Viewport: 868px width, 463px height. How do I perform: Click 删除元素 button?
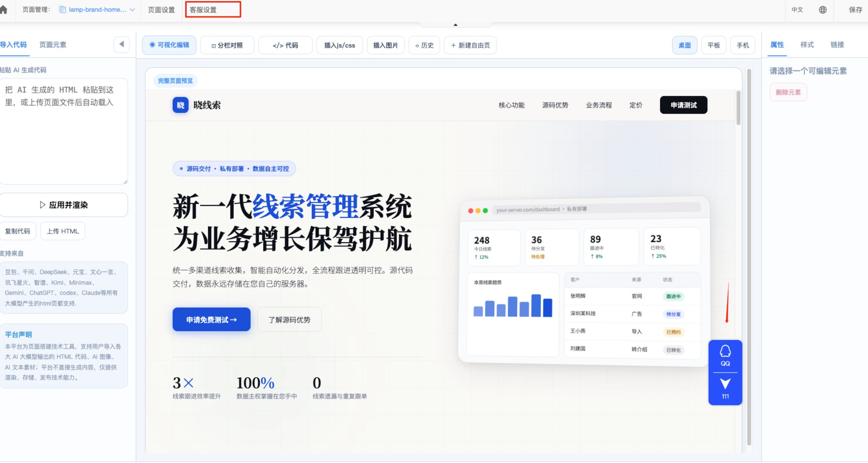(789, 92)
